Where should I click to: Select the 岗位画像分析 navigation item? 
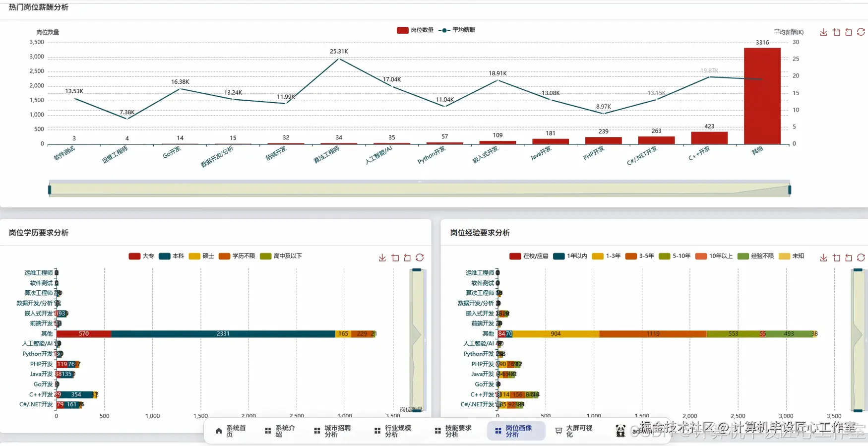point(516,431)
